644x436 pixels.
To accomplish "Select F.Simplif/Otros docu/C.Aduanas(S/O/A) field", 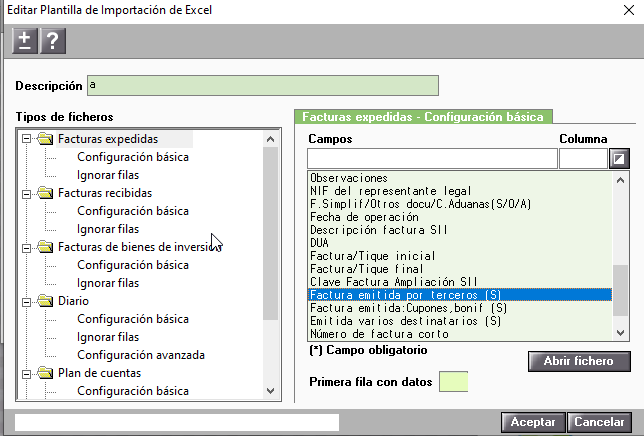I will pyautogui.click(x=460, y=204).
